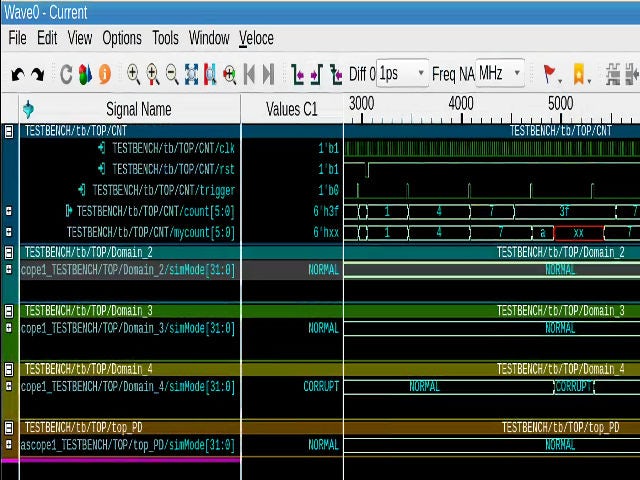
Task: Click the Zoom Fit full-view icon
Action: tap(191, 75)
